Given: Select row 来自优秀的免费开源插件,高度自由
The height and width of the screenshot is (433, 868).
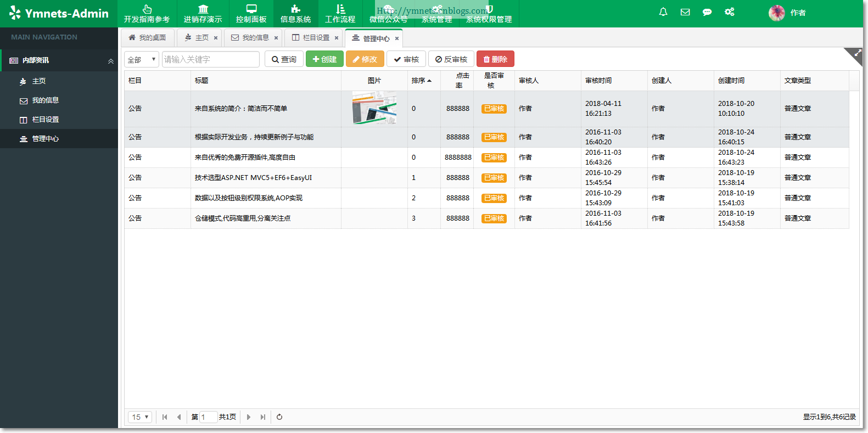Looking at the screenshot, I should tap(486, 158).
